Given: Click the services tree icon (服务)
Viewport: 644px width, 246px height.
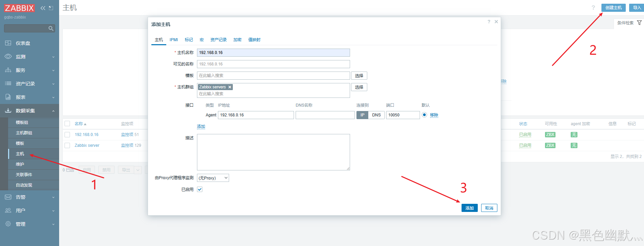Looking at the screenshot, I should 8,70.
